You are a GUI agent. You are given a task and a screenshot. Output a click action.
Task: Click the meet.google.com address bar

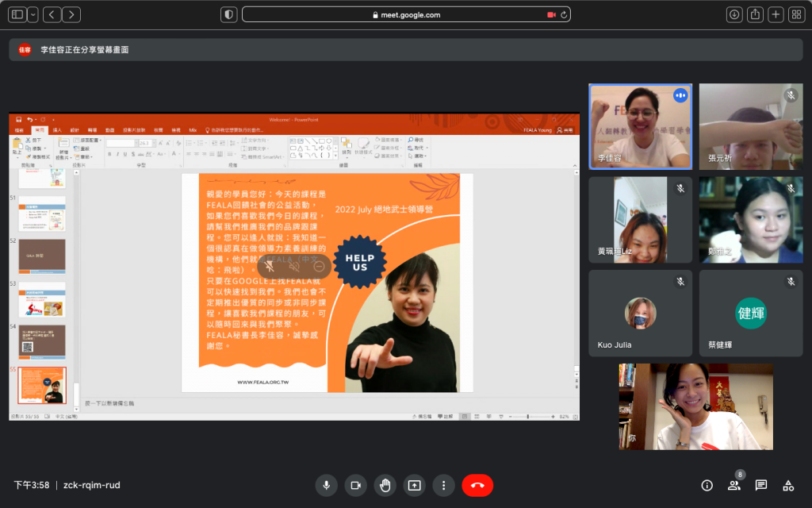(404, 14)
